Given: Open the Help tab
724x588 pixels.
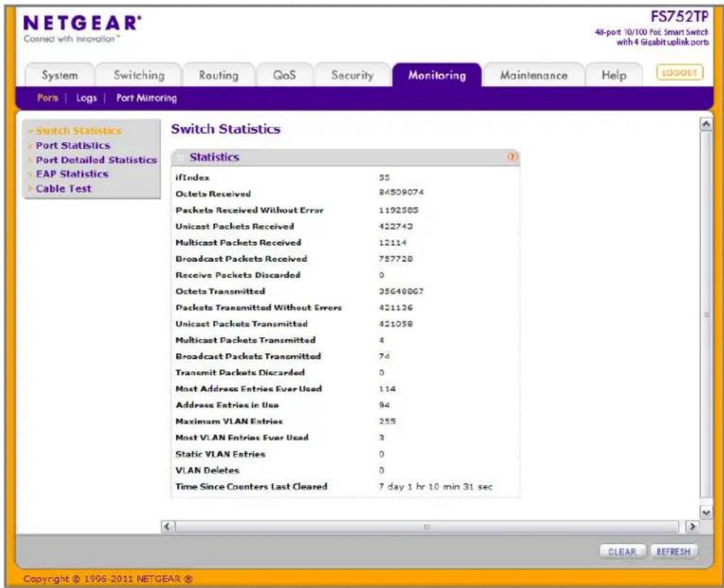Looking at the screenshot, I should tap(614, 75).
